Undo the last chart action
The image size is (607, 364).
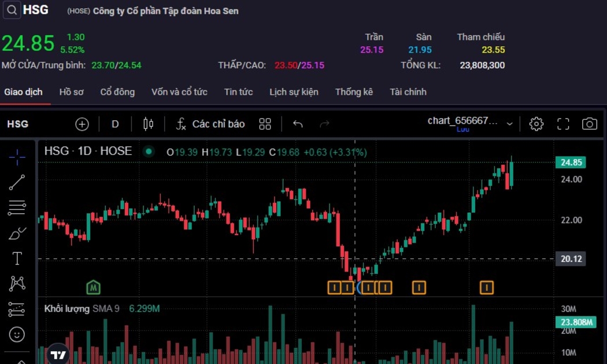[x=298, y=124]
